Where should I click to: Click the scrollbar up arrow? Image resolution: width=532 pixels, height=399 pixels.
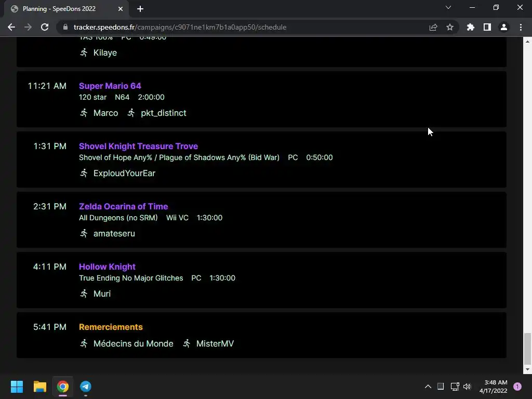coord(527,42)
